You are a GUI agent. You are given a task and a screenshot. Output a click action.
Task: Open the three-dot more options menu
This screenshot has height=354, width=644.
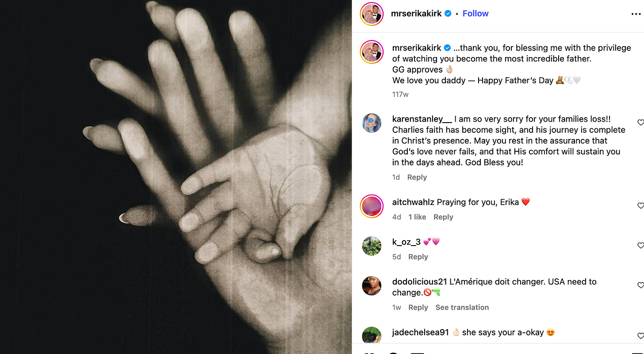(636, 14)
